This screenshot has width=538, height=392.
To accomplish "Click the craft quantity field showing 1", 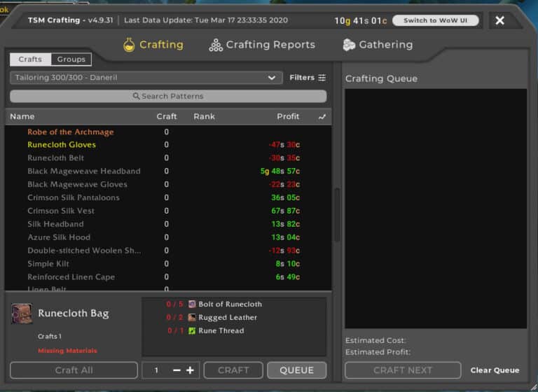I will 156,370.
